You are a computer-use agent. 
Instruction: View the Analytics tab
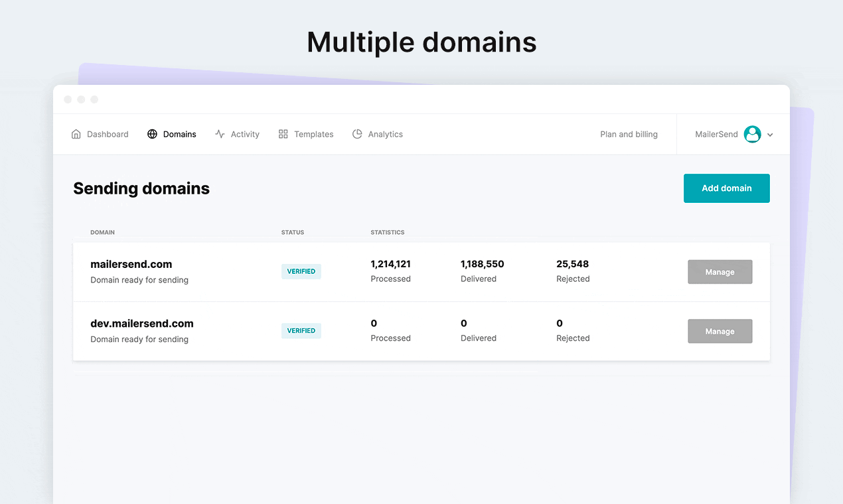[378, 134]
